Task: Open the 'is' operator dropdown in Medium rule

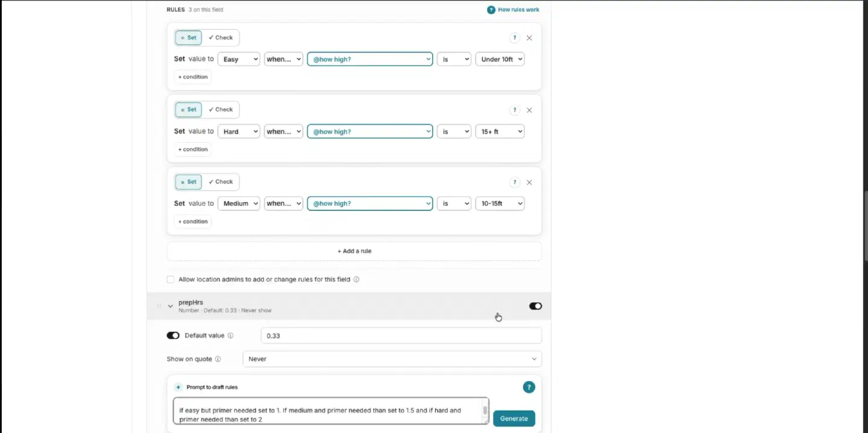Action: (454, 204)
